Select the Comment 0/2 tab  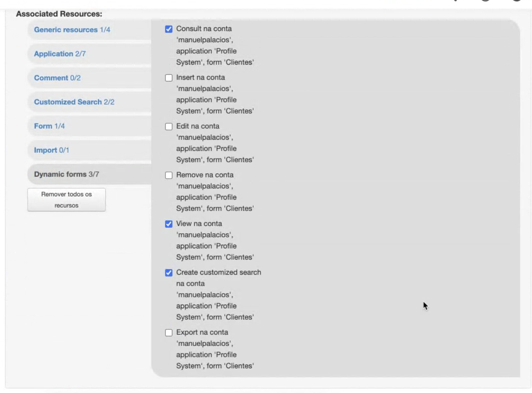(x=89, y=78)
